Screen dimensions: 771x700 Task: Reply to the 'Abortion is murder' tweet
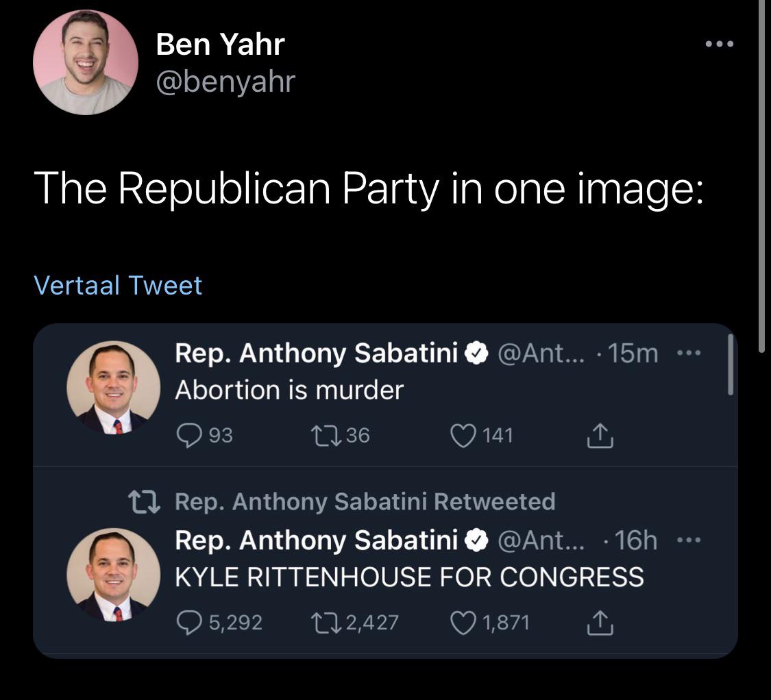click(186, 435)
